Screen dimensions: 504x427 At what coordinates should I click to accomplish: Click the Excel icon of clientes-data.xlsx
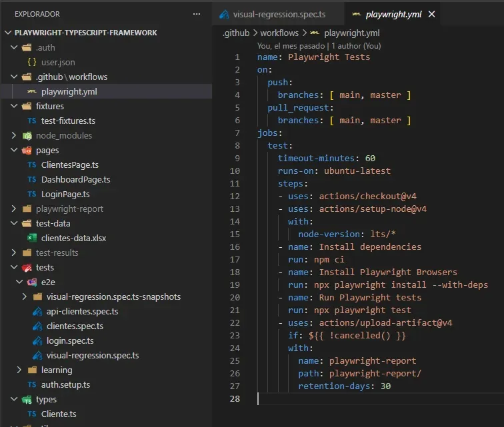[x=32, y=238]
